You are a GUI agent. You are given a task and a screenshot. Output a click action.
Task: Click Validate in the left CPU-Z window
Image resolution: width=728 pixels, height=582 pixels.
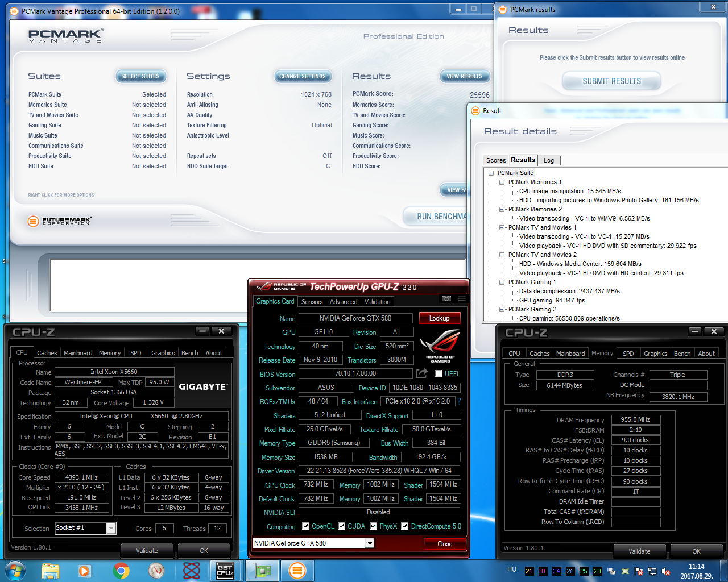[x=147, y=551]
